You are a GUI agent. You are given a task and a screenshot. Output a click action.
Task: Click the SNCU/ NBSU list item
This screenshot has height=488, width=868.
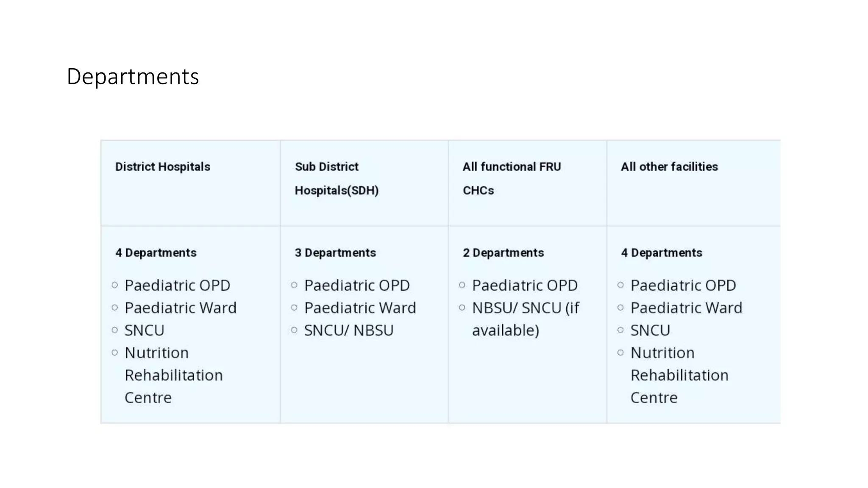349,330
